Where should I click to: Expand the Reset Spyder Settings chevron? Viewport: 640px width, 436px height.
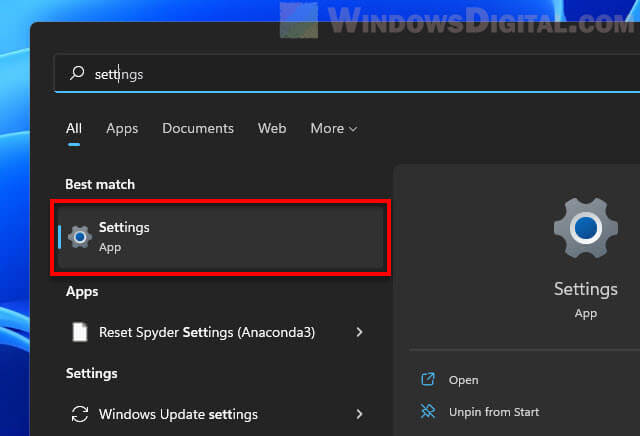(x=359, y=332)
